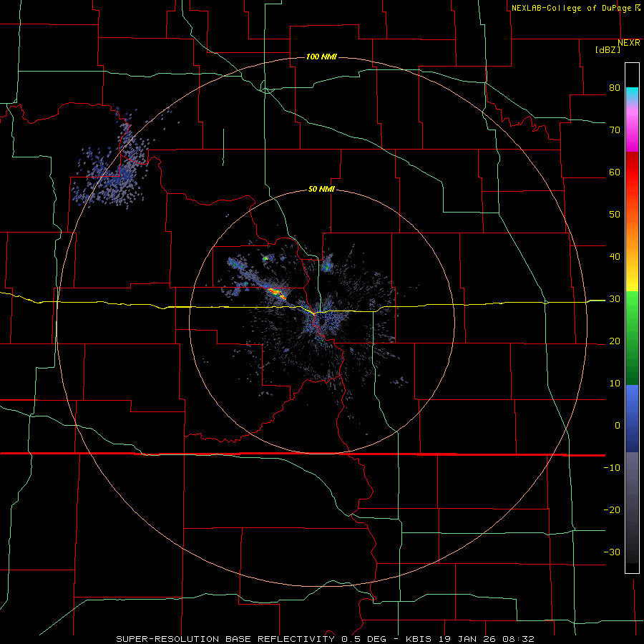Click the 50 dBZ scale value

point(615,215)
